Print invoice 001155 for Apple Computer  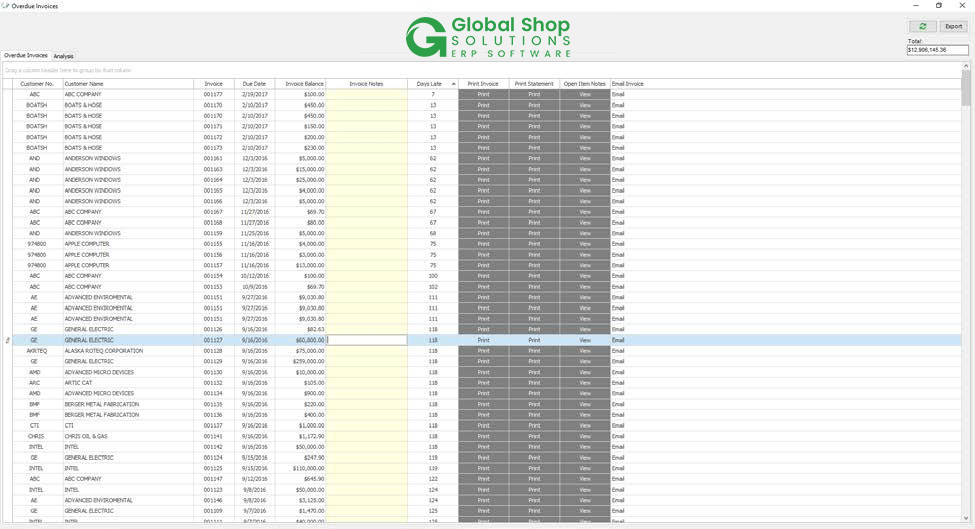[483, 244]
